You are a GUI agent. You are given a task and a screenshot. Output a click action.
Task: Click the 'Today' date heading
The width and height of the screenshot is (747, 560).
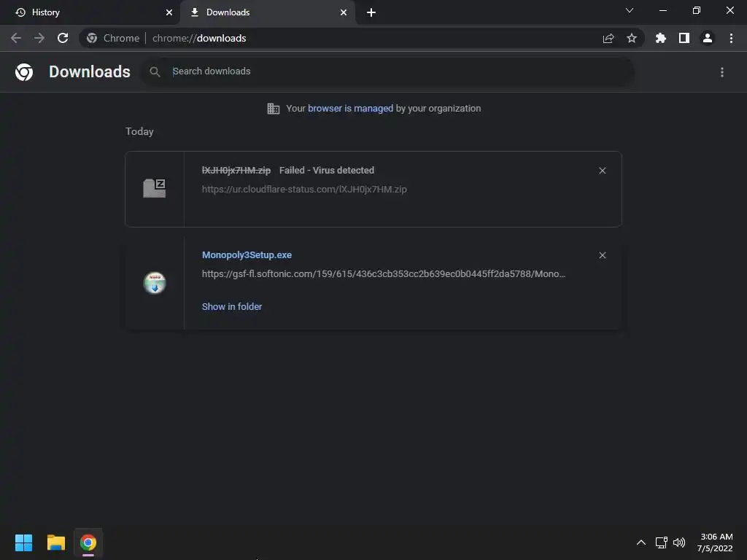point(139,131)
